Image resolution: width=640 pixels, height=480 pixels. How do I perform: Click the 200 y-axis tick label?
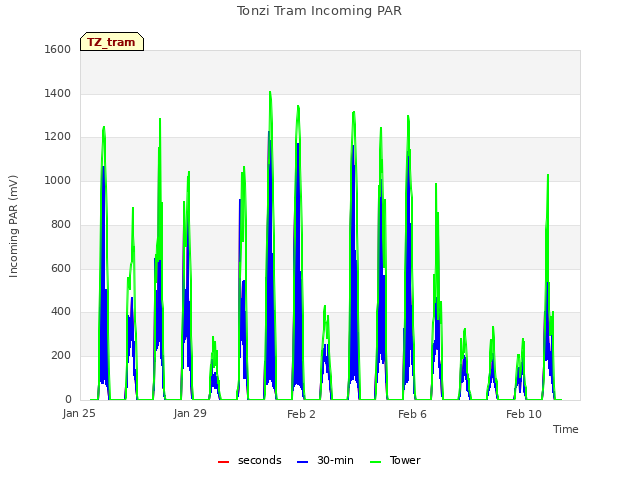pos(61,356)
